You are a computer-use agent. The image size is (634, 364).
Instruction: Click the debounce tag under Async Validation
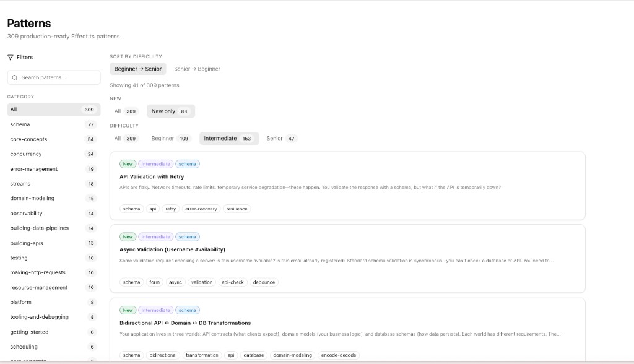(264, 282)
